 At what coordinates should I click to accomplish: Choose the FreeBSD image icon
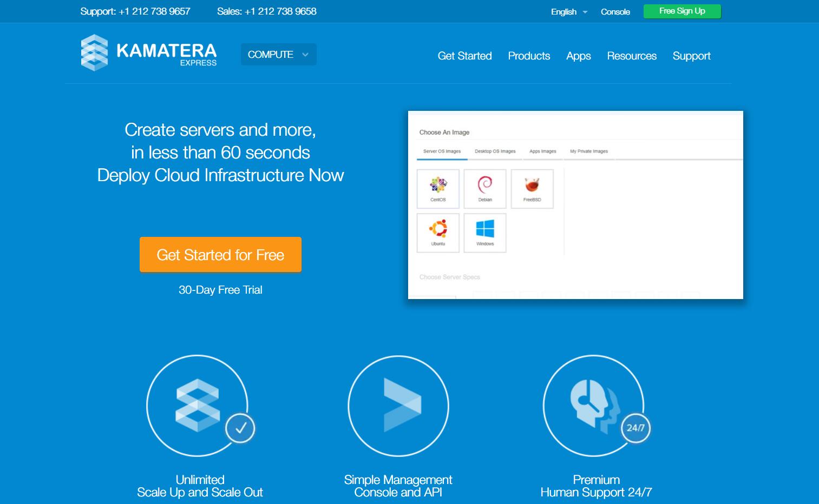coord(532,189)
